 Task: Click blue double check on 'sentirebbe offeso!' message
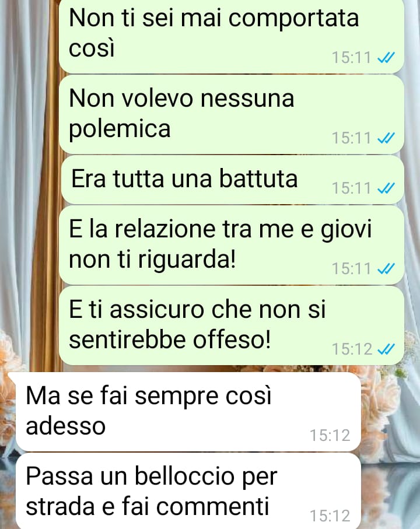[386, 349]
